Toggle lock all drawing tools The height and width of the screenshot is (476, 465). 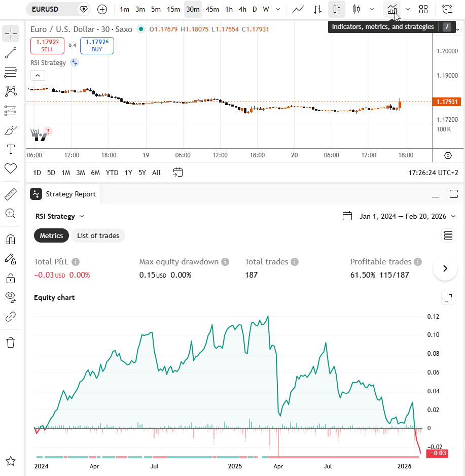[x=11, y=279]
